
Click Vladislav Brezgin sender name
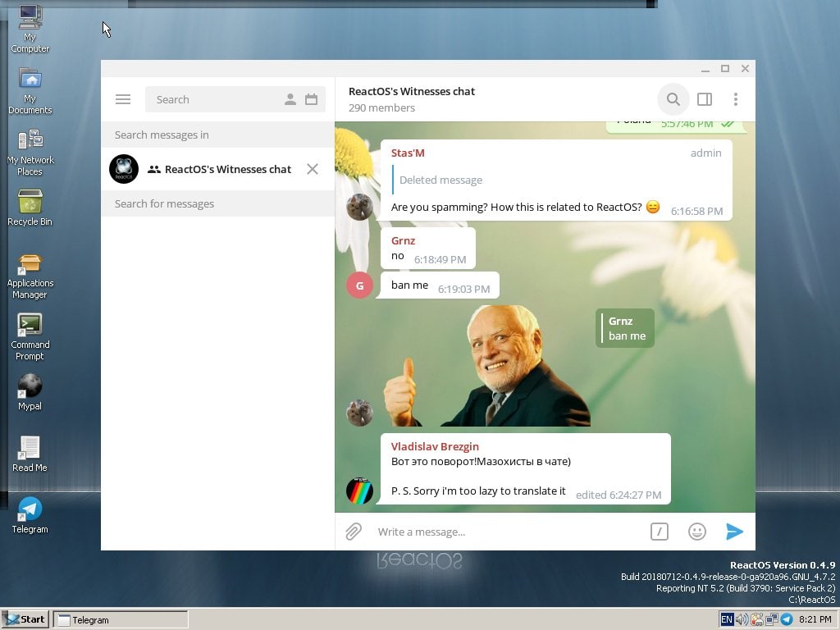point(435,446)
